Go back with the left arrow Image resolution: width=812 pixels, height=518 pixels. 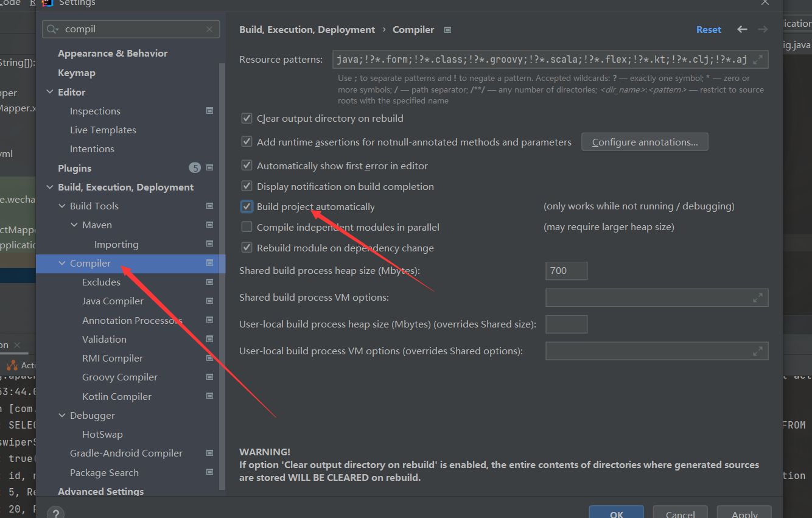[742, 29]
